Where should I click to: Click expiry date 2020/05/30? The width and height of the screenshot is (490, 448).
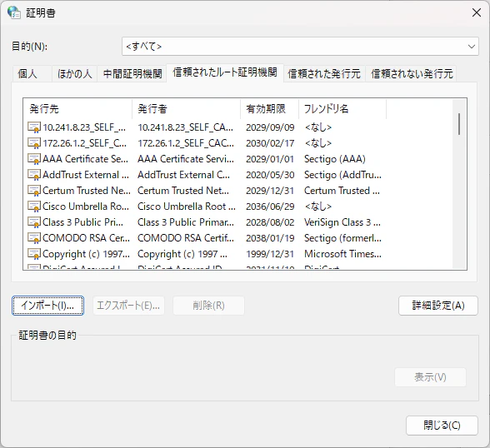coord(270,175)
